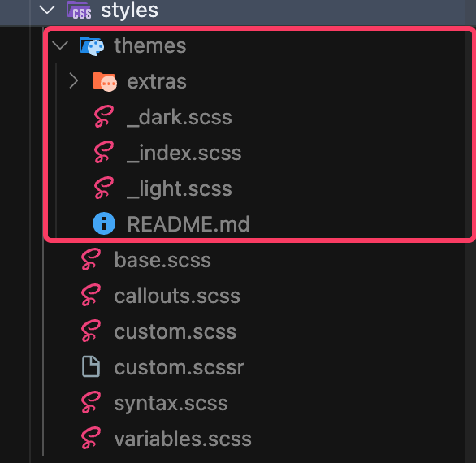Click the Sass icon next to variables.scss
This screenshot has width=476, height=463.
[91, 438]
